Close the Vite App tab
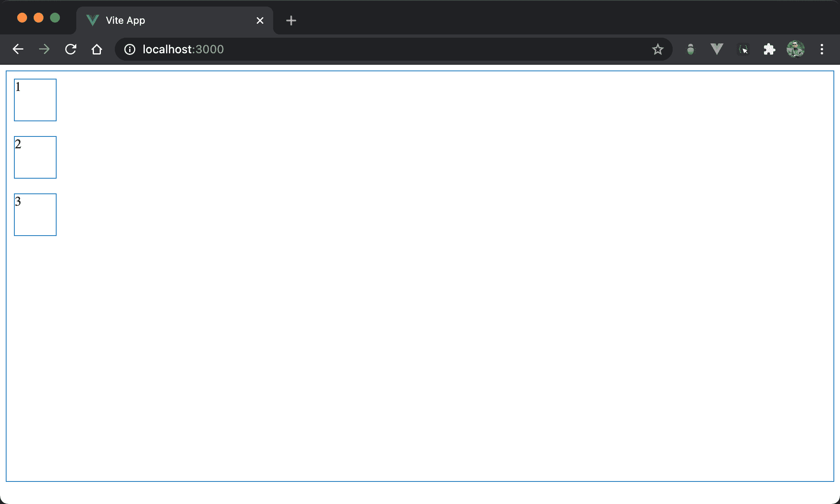The width and height of the screenshot is (840, 504). [260, 20]
